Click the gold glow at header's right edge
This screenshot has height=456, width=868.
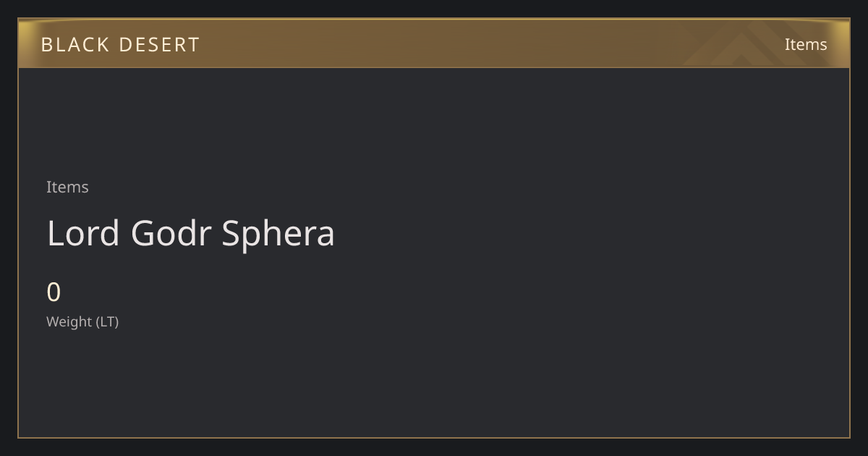[839, 43]
